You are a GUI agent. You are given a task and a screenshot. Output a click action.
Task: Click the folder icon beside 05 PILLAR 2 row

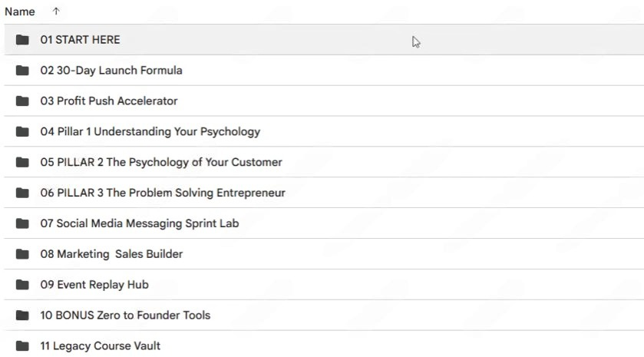point(22,163)
